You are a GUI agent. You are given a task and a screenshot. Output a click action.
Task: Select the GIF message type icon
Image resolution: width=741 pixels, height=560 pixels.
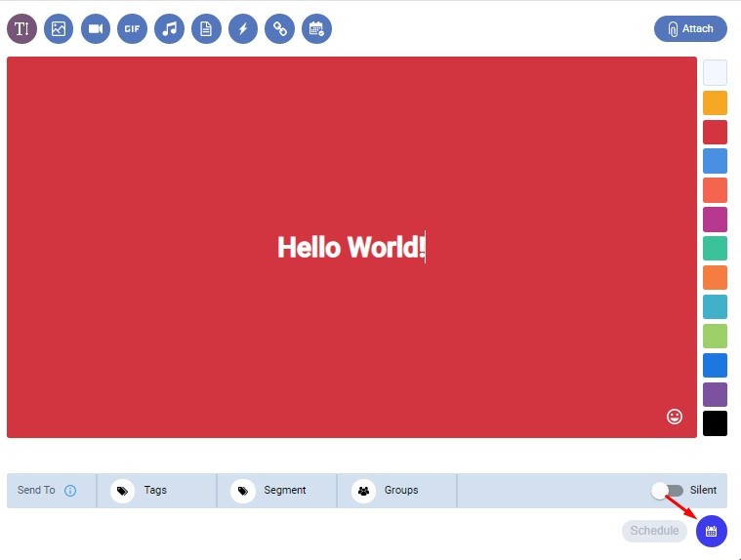pos(133,29)
